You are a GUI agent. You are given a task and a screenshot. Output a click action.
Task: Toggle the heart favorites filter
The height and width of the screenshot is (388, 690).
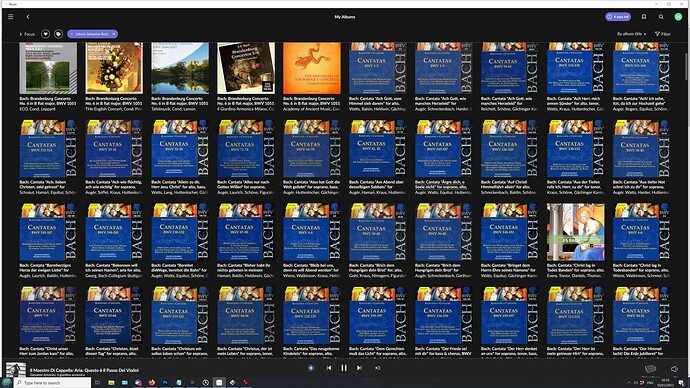pyautogui.click(x=45, y=34)
